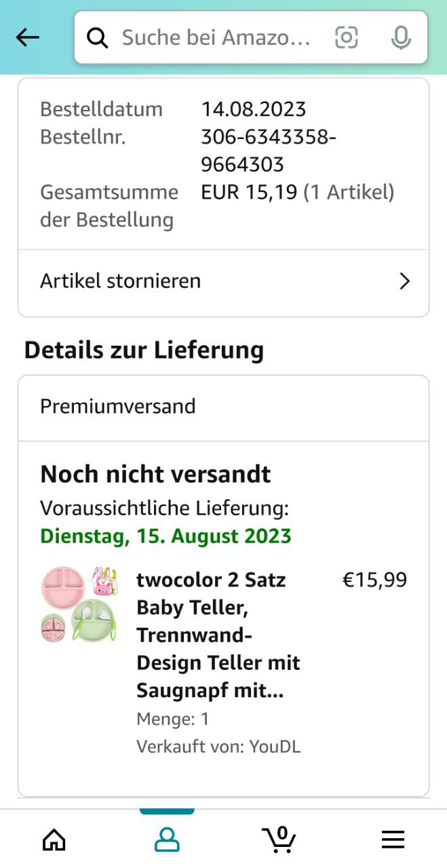
Task: Go back using the left arrow
Action: pos(28,38)
